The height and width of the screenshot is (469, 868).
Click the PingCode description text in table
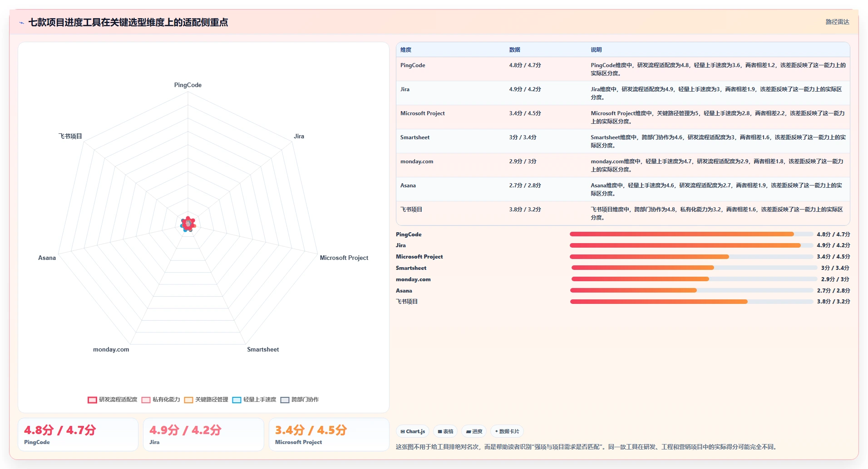point(718,69)
